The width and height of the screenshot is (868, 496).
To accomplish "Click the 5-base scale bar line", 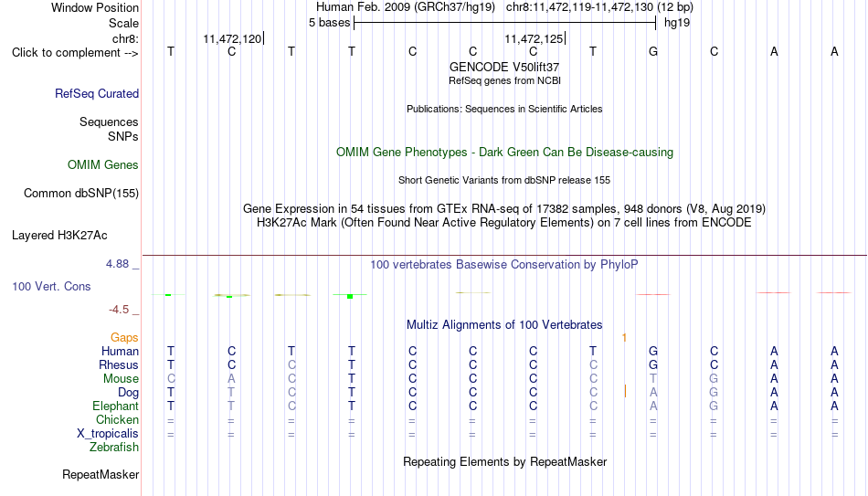I will (505, 23).
